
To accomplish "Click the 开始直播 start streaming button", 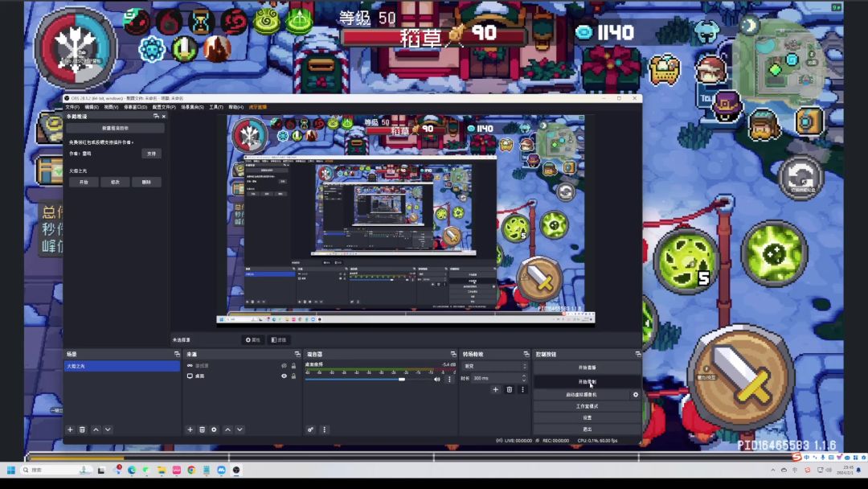I will pos(587,368).
